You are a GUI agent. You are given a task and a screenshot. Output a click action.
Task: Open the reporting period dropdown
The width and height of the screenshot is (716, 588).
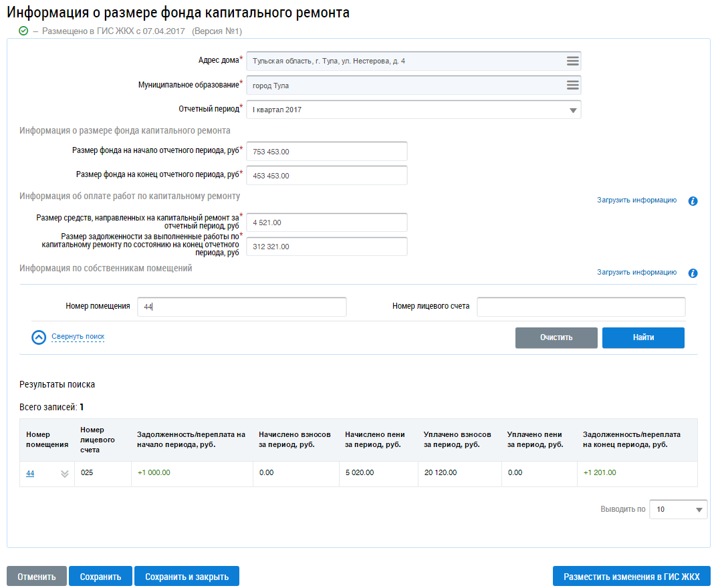pos(572,110)
